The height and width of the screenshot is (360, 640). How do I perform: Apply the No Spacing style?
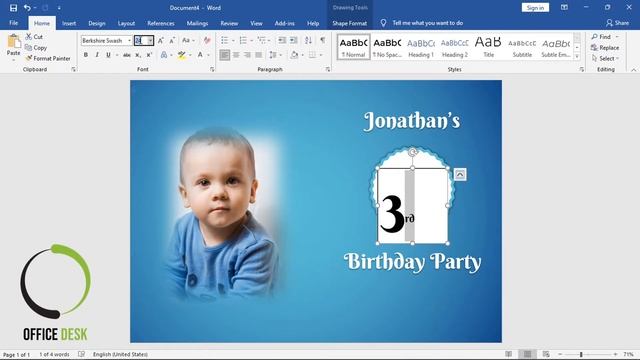tap(387, 47)
